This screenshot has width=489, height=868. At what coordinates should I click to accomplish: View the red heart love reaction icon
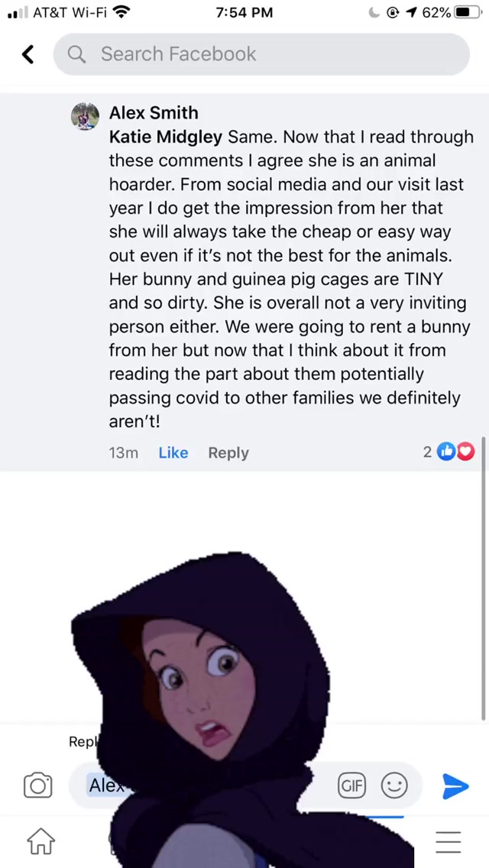point(466,452)
